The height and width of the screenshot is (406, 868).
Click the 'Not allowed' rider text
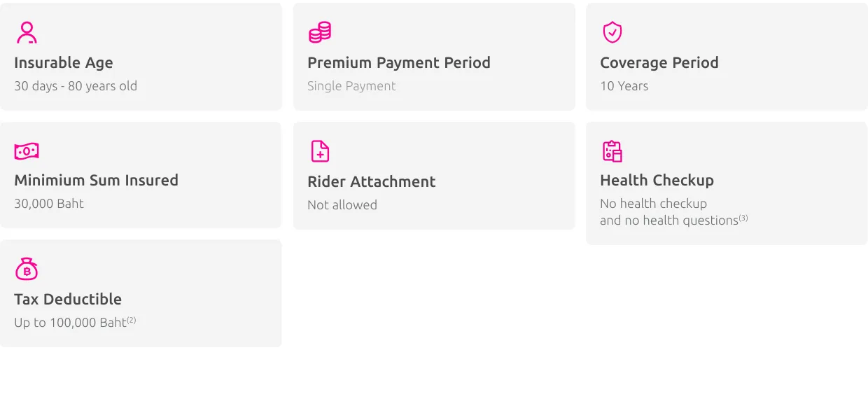(x=342, y=205)
